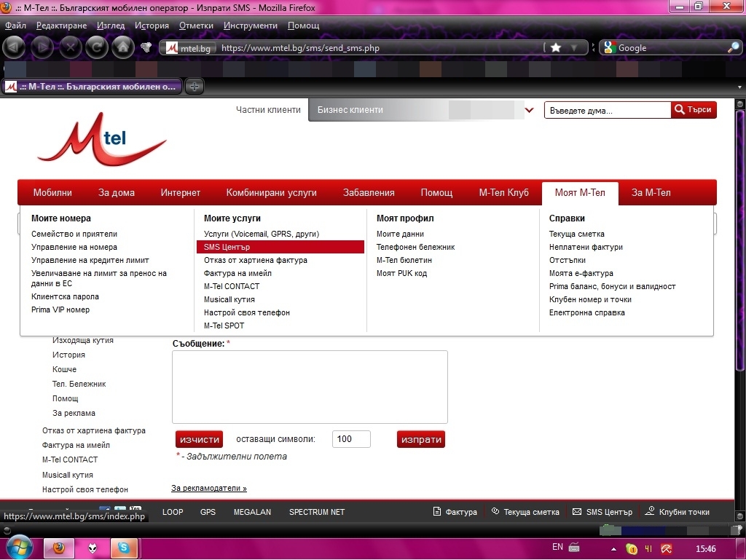This screenshot has height=560, width=746.
Task: Open the Отметки menu
Action: coord(196,25)
